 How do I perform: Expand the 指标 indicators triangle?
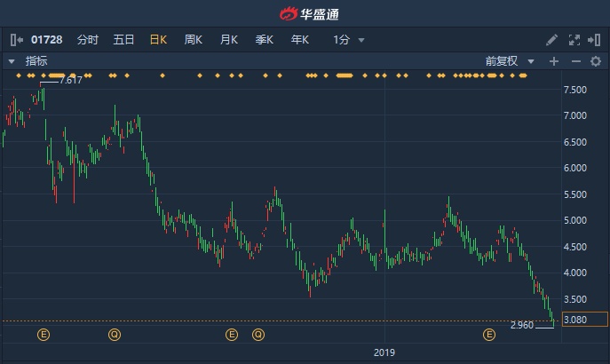12,61
